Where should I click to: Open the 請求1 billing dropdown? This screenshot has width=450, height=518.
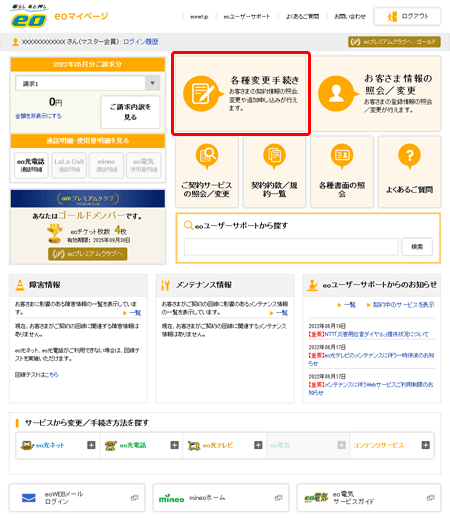88,83
